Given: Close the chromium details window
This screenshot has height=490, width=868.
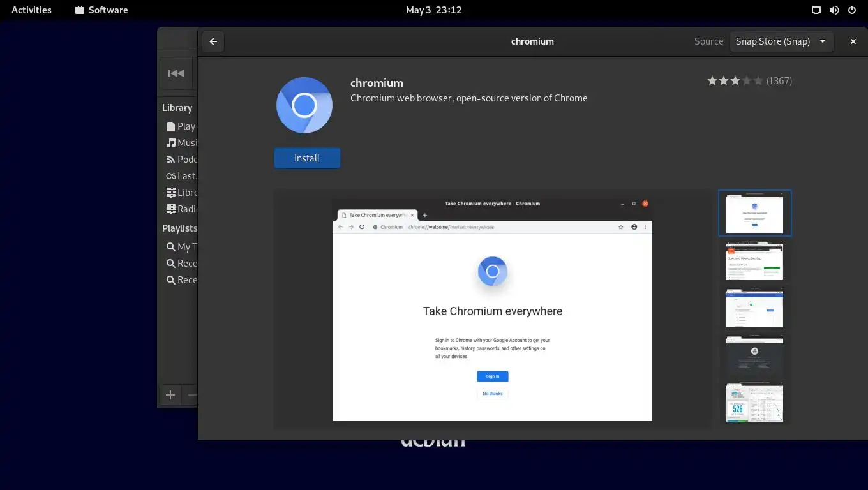Looking at the screenshot, I should click(x=853, y=41).
